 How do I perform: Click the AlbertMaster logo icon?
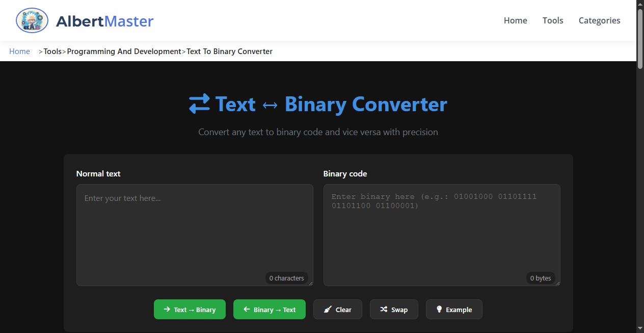point(32,20)
